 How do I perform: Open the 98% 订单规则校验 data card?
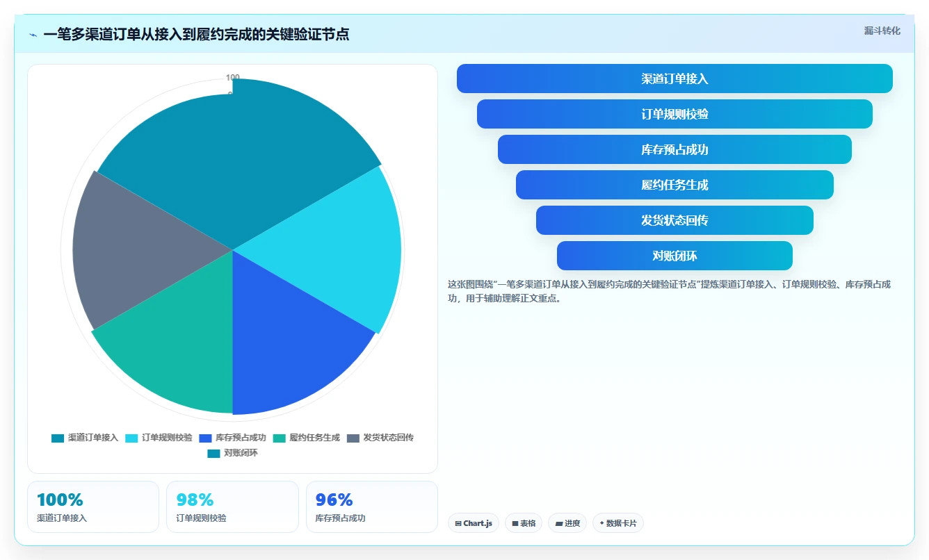(232, 507)
